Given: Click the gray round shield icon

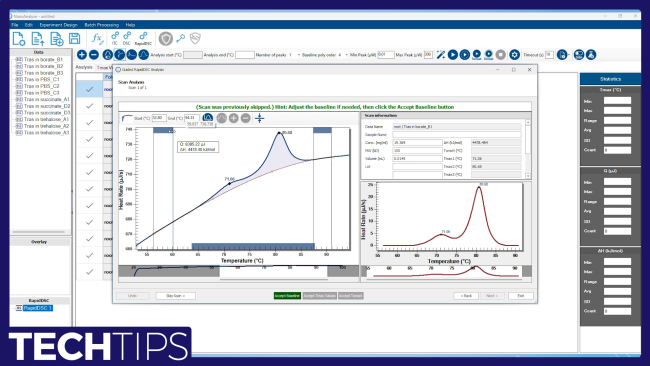Looking at the screenshot, I should (166, 39).
